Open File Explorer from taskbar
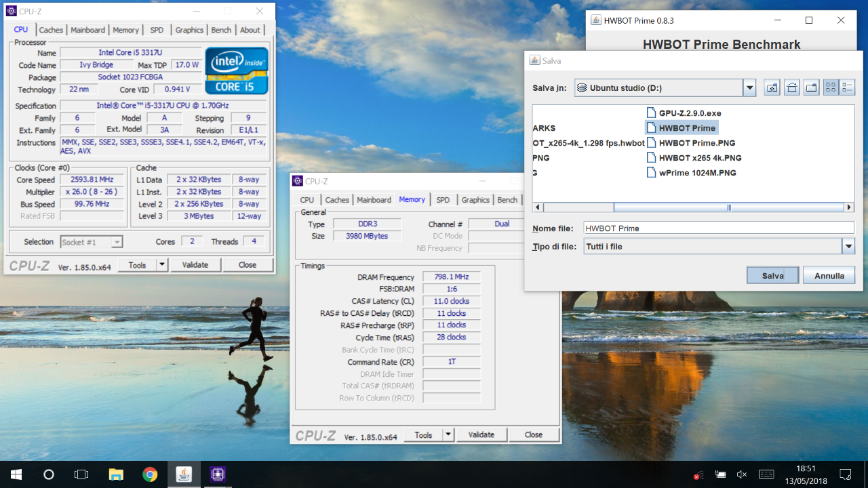868x488 pixels. pyautogui.click(x=116, y=474)
